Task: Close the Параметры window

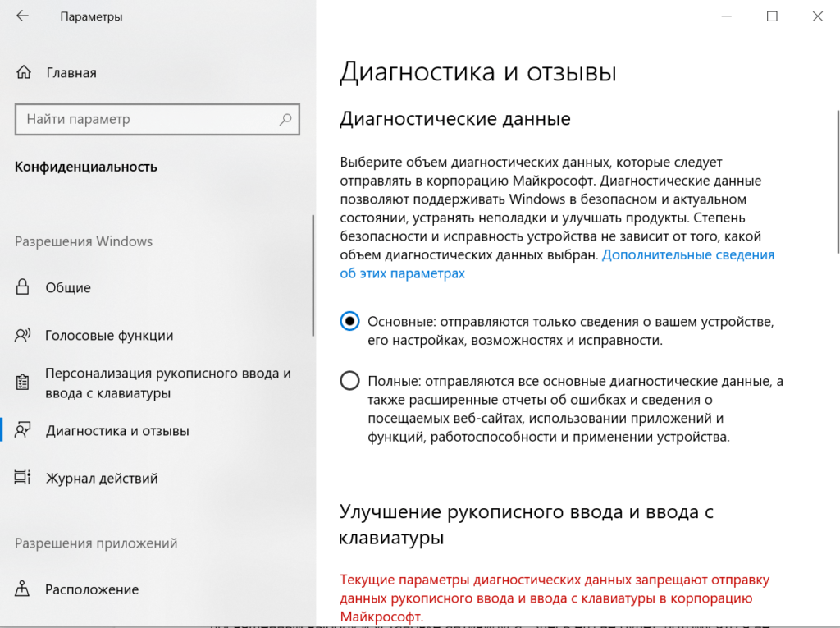Action: click(x=818, y=16)
